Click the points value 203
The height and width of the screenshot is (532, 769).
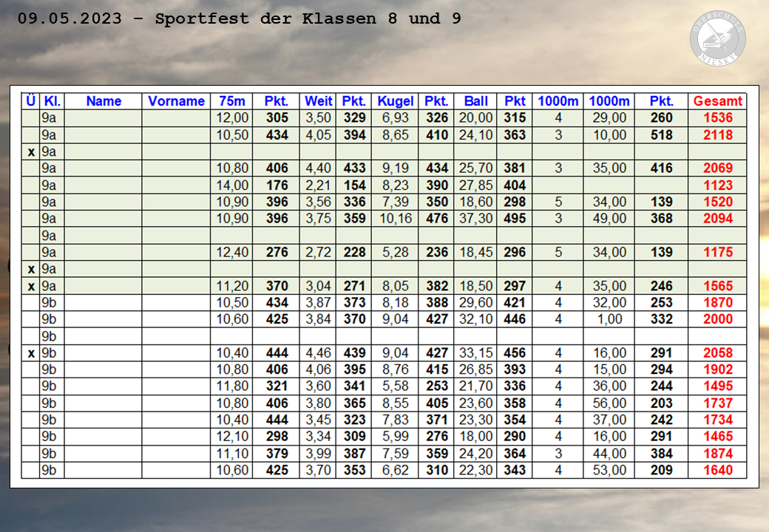[661, 403]
